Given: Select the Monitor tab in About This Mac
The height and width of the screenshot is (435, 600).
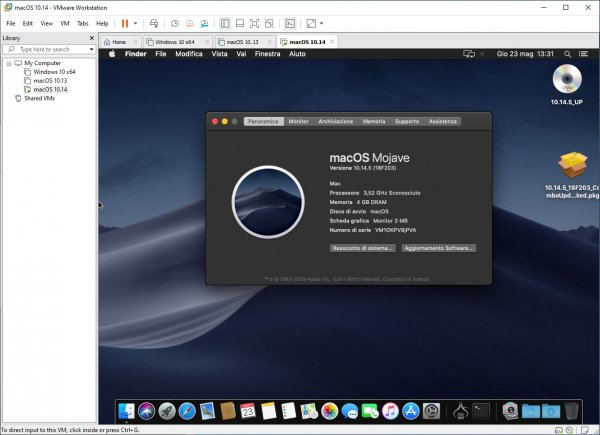Looking at the screenshot, I should pos(298,121).
